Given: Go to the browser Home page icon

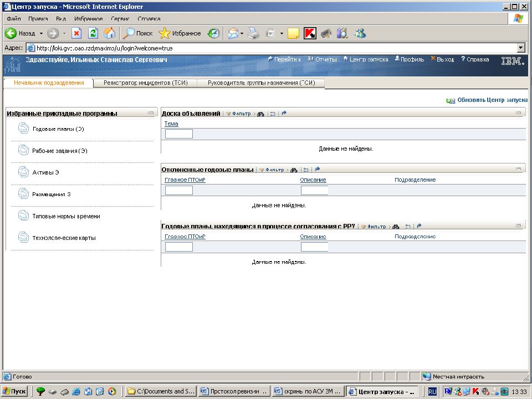Looking at the screenshot, I should coord(109,33).
